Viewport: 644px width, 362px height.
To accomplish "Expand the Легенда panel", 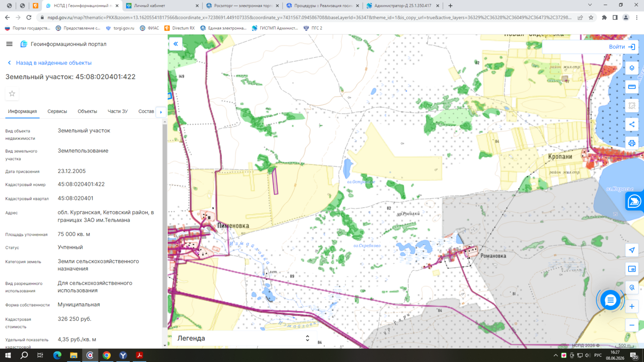I will [x=242, y=338].
